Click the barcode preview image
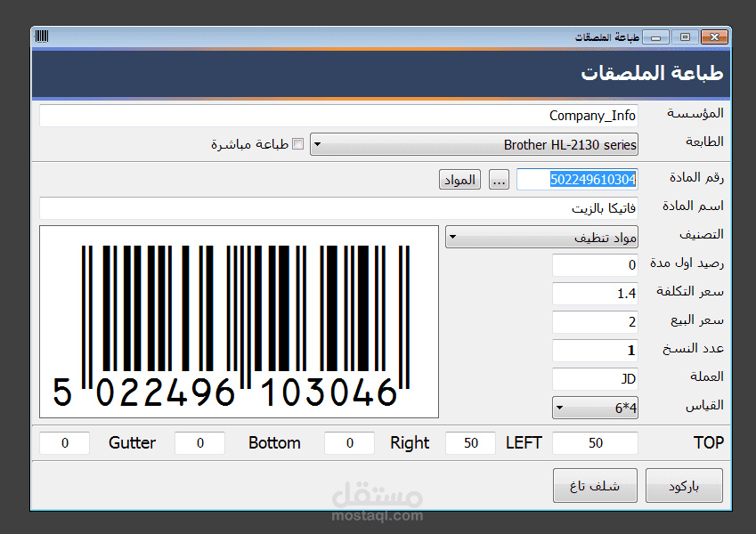The image size is (756, 534). click(240, 321)
